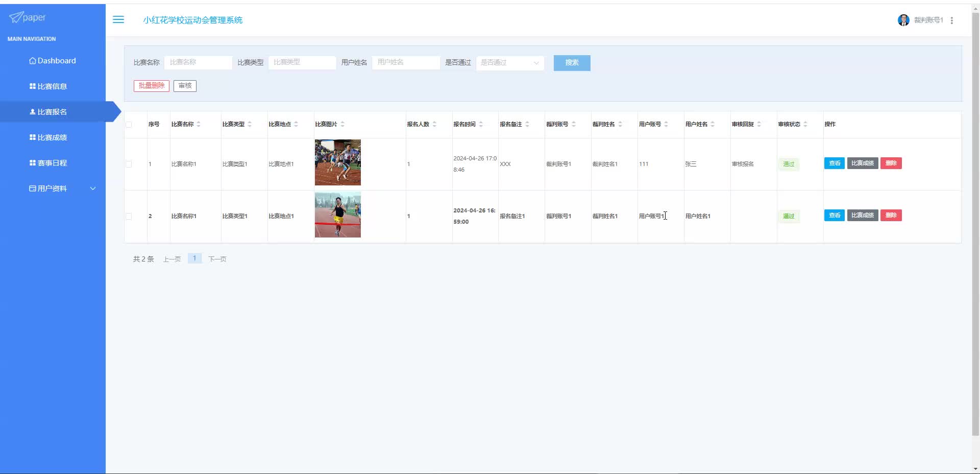Focus the 比赛名称 search field
The height and width of the screenshot is (474, 980).
point(198,62)
